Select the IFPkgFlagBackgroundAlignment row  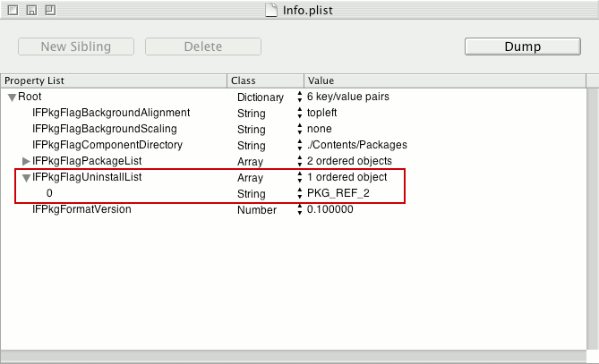(x=111, y=113)
